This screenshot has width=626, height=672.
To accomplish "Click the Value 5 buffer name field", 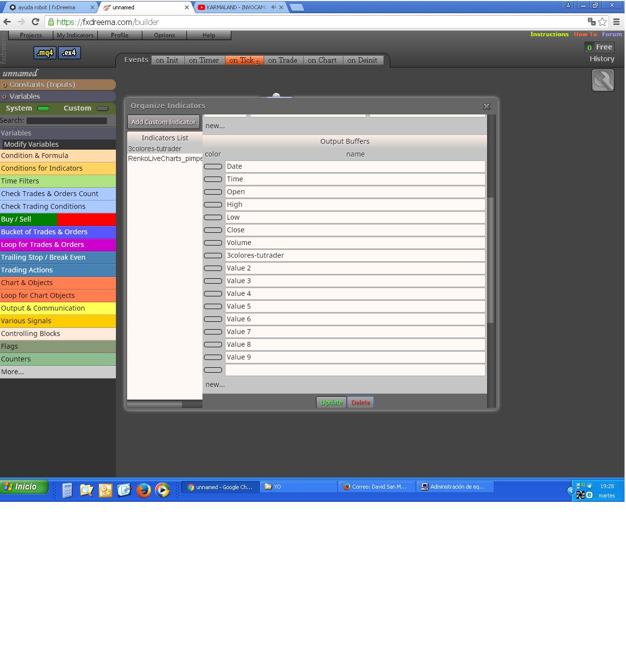I will pos(355,306).
